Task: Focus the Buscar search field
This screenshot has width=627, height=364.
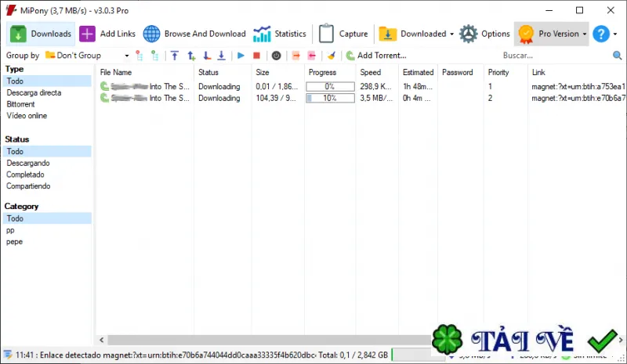Action: coord(554,56)
